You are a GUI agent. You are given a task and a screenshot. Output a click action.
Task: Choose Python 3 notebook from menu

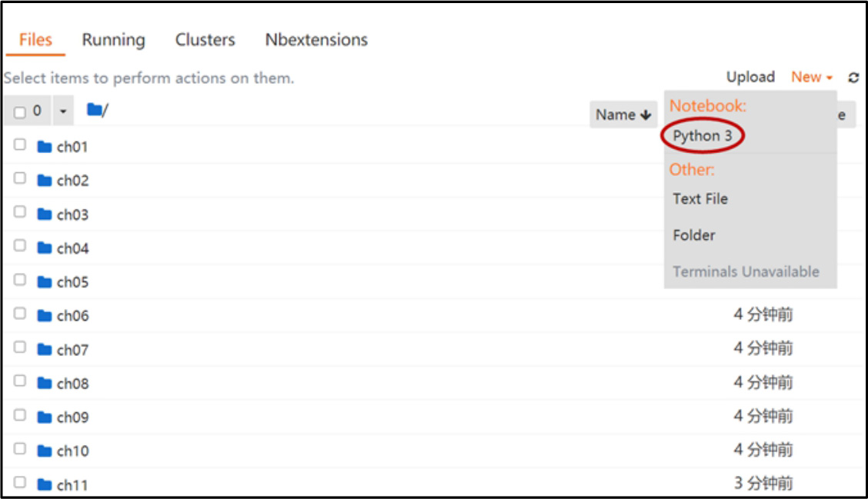[702, 136]
